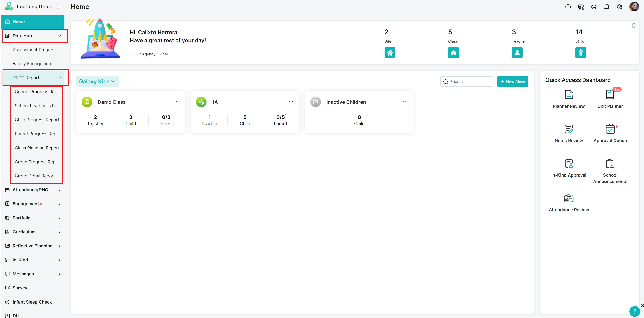Expand the Galaxy Kids site dropdown

(97, 81)
